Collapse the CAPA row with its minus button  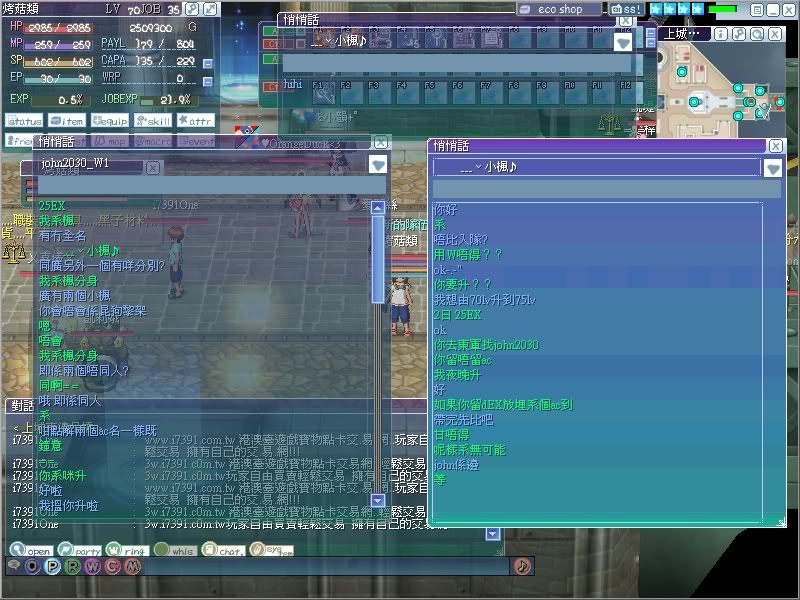[x=208, y=64]
